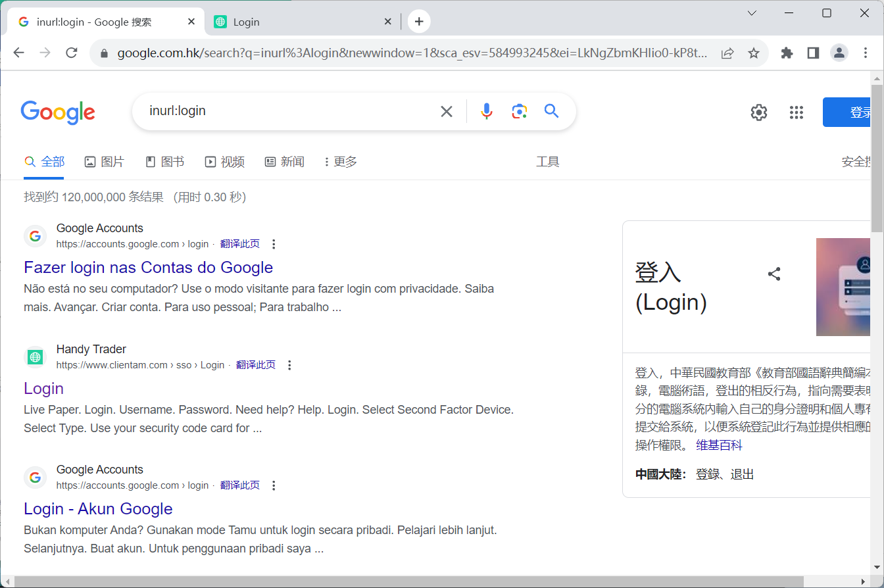The height and width of the screenshot is (588, 884).
Task: Open 工具 search tools
Action: pos(548,162)
